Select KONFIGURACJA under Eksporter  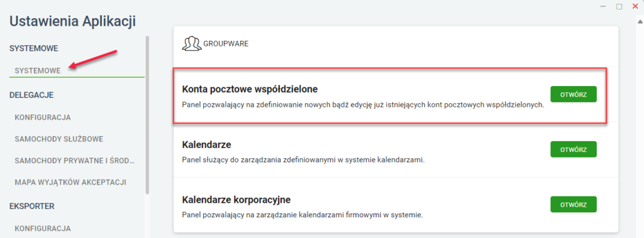point(43,228)
